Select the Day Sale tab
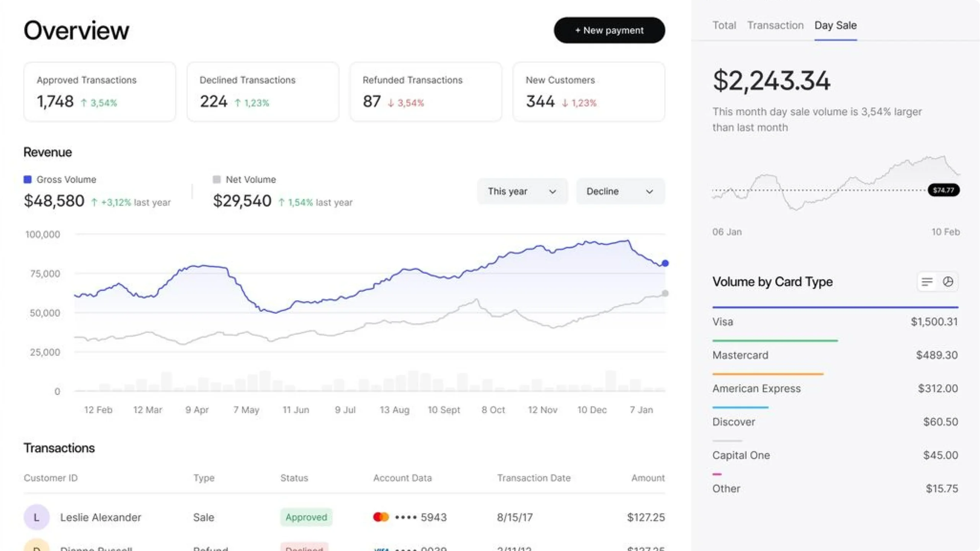Viewport: 980px width, 551px height. point(835,25)
